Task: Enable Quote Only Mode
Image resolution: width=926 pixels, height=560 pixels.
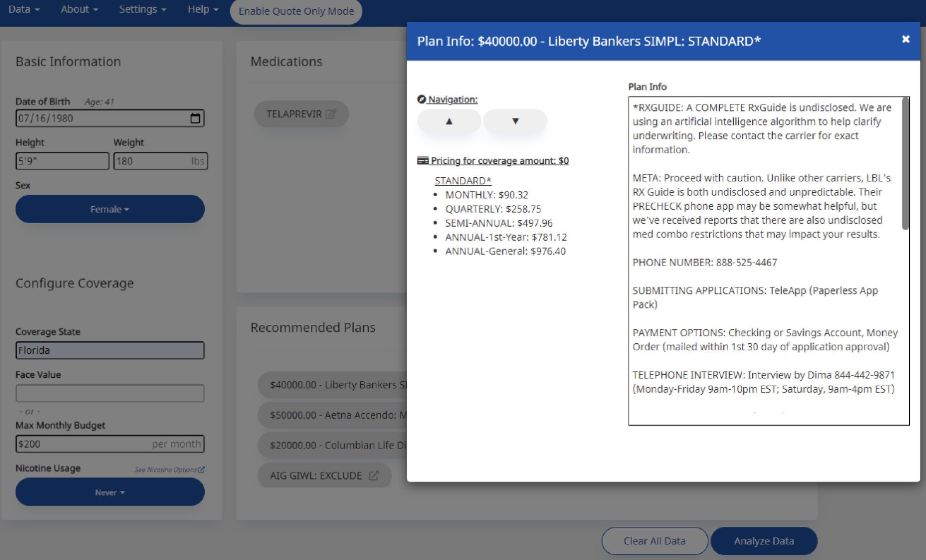Action: (296, 11)
